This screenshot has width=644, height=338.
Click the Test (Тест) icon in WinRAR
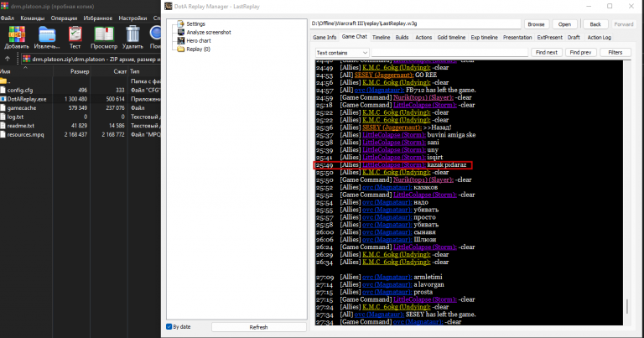click(x=75, y=34)
